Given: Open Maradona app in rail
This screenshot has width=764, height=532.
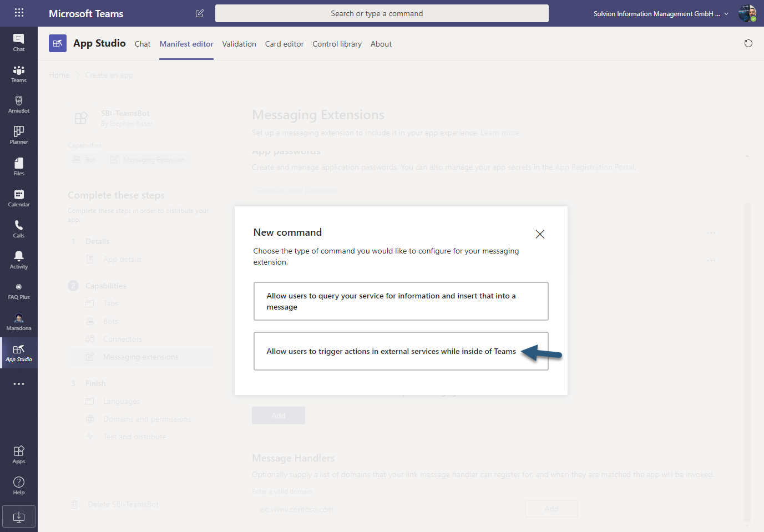Looking at the screenshot, I should pos(19,322).
